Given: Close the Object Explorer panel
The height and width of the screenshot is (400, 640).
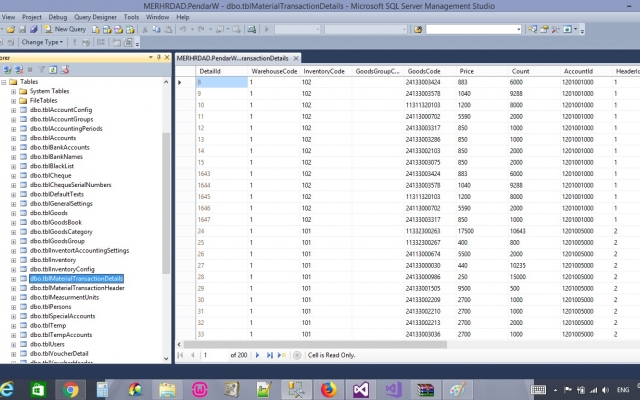Looking at the screenshot, I should coord(167,58).
